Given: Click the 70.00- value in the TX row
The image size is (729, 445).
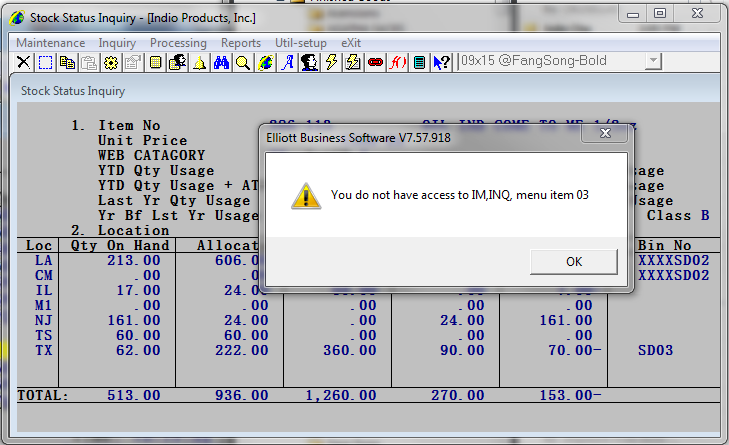Looking at the screenshot, I should [575, 350].
